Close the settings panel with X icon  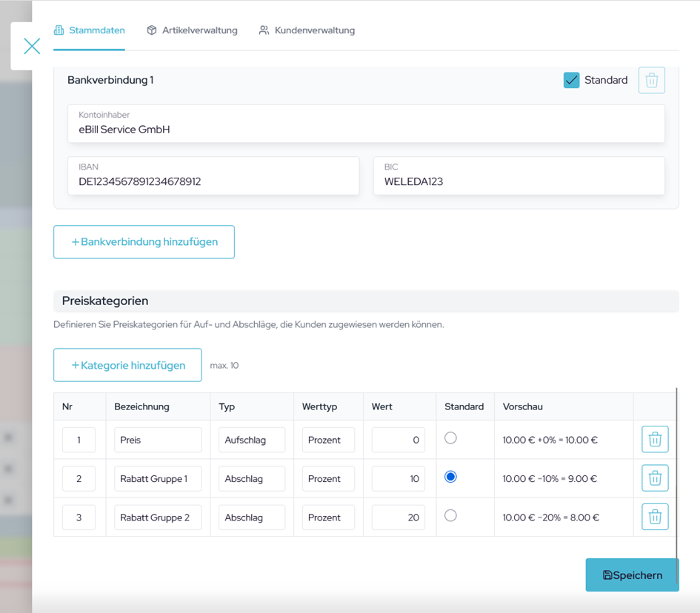coord(32,46)
